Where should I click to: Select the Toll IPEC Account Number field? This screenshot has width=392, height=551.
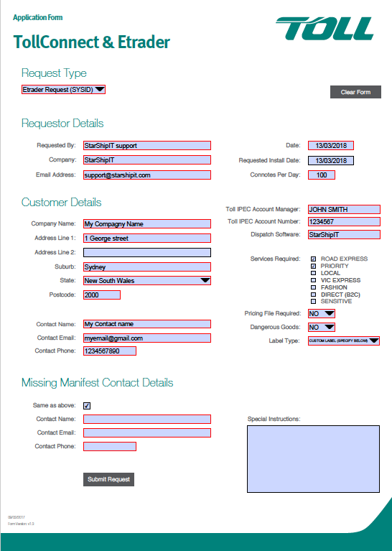tap(344, 222)
